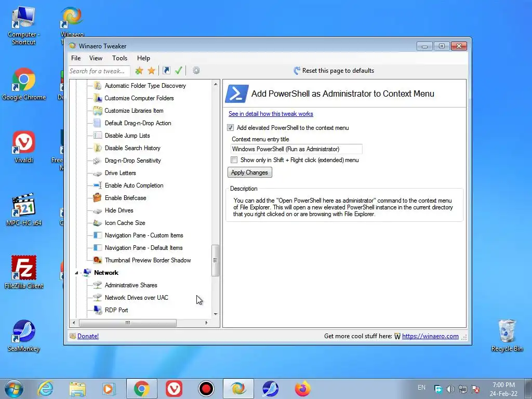Click the Media Player taskbar icon
The height and width of the screenshot is (399, 532).
click(x=109, y=389)
